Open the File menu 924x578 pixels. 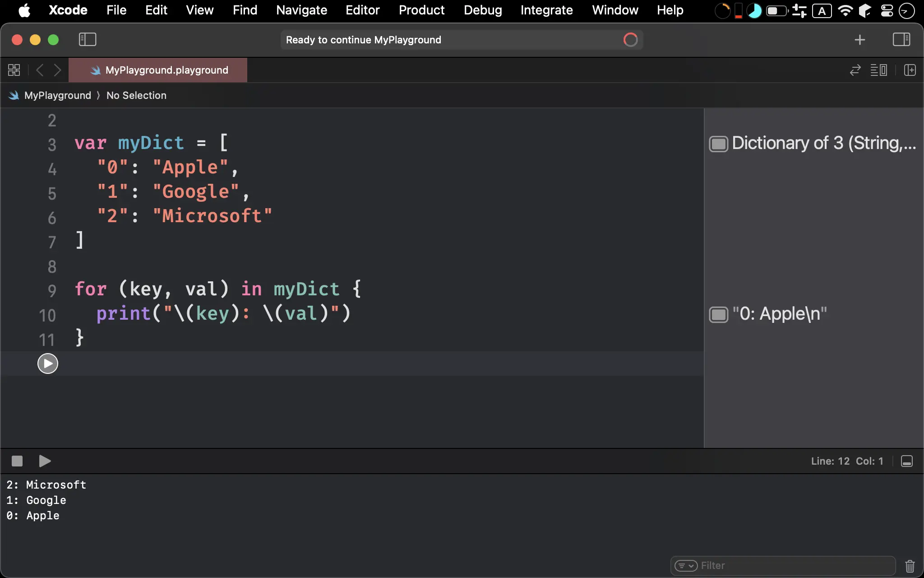(x=116, y=10)
